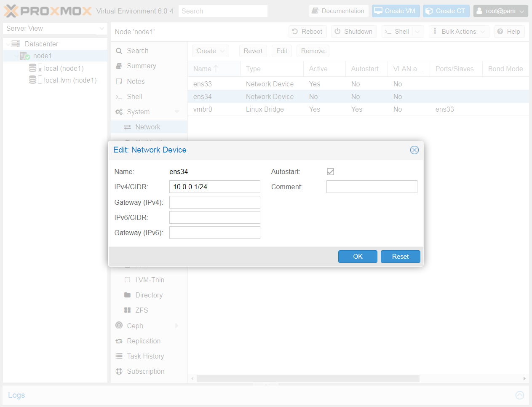Viewport: 532px width, 407px height.
Task: Click the Revert button
Action: point(253,51)
